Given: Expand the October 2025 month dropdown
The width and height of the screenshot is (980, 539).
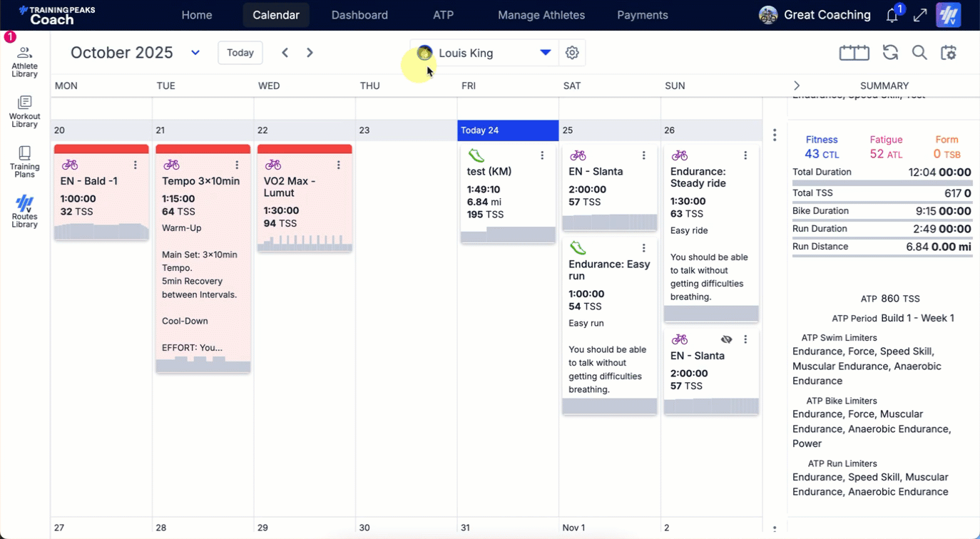Looking at the screenshot, I should pyautogui.click(x=195, y=53).
